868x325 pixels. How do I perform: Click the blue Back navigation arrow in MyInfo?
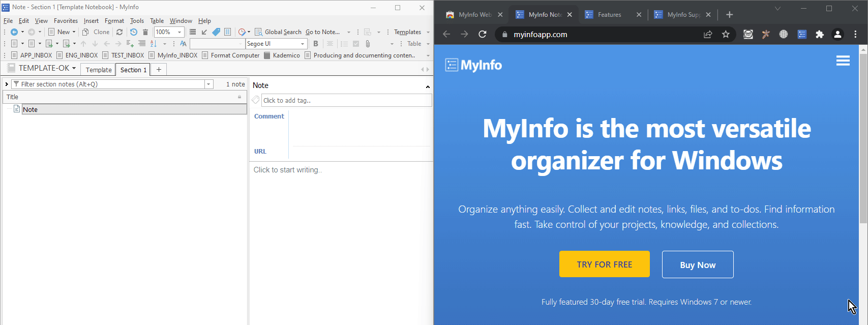(14, 32)
